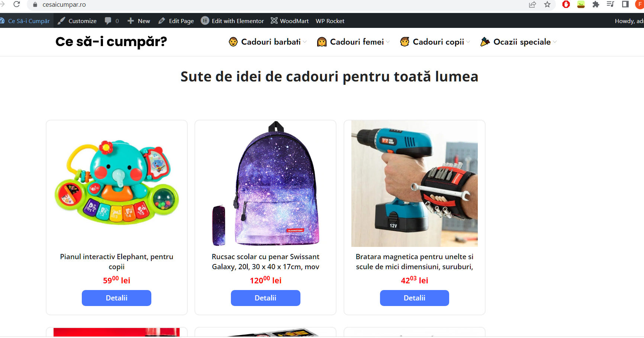Open the media playlist control icon
644x338 pixels.
click(x=611, y=4)
